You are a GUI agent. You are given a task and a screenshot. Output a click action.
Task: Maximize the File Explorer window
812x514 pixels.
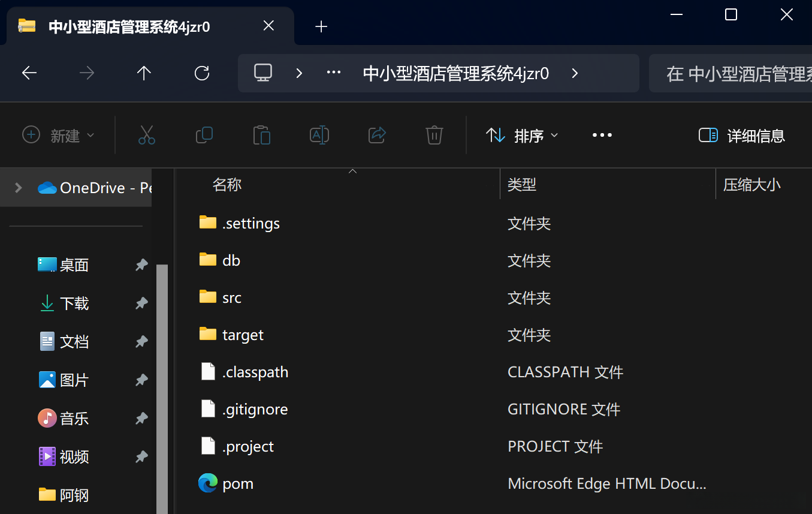[x=731, y=14]
